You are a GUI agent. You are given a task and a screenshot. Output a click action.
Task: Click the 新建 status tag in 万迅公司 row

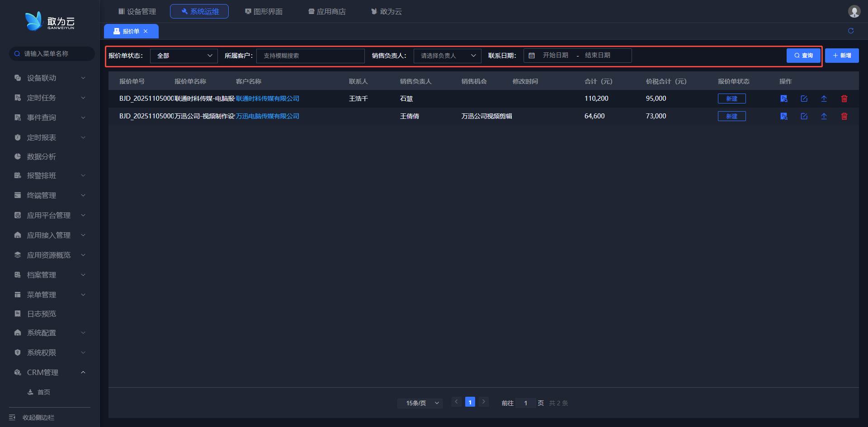(x=732, y=116)
